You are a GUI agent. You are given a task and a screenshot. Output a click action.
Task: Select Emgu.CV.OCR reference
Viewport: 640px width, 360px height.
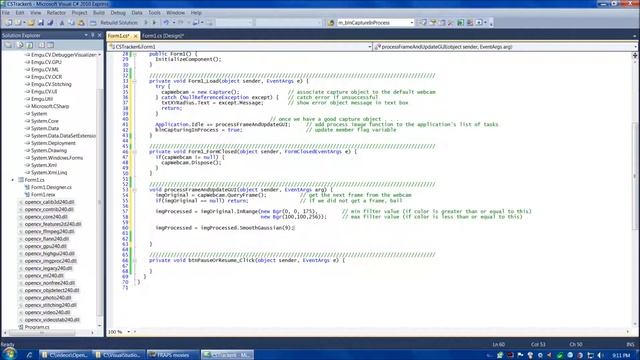point(46,77)
